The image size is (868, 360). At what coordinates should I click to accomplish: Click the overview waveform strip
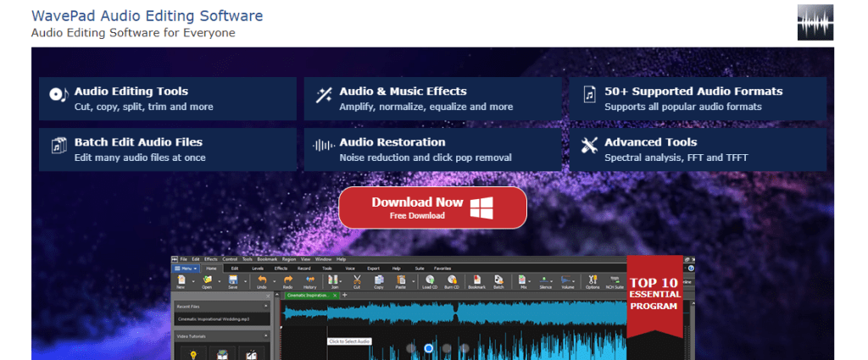coord(453,313)
